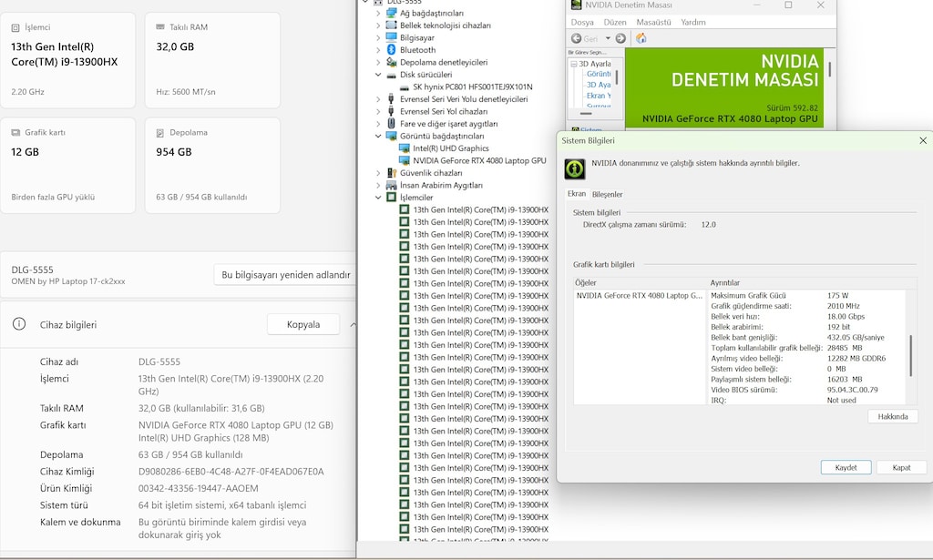The image size is (933, 560).
Task: Click the 432.05 GB/saniye bandwidth value
Action: [856, 338]
